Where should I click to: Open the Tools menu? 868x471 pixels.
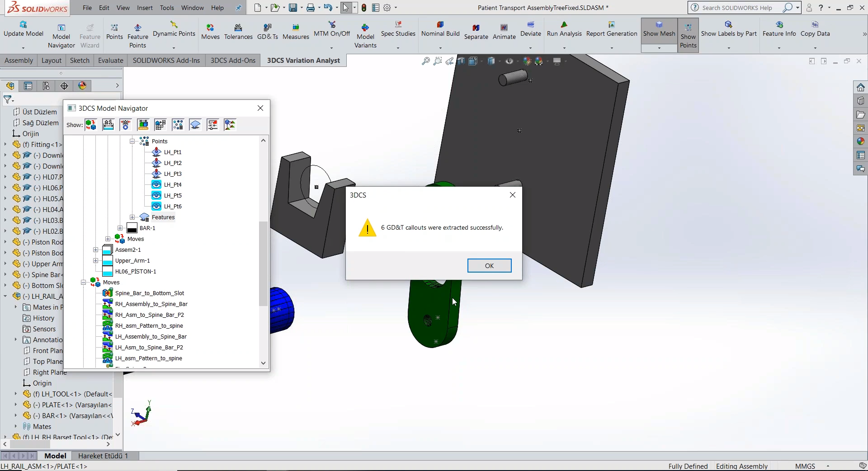click(x=167, y=8)
